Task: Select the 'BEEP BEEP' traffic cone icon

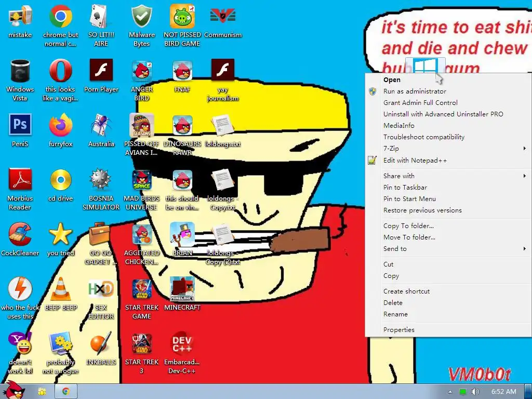Action: (x=60, y=288)
